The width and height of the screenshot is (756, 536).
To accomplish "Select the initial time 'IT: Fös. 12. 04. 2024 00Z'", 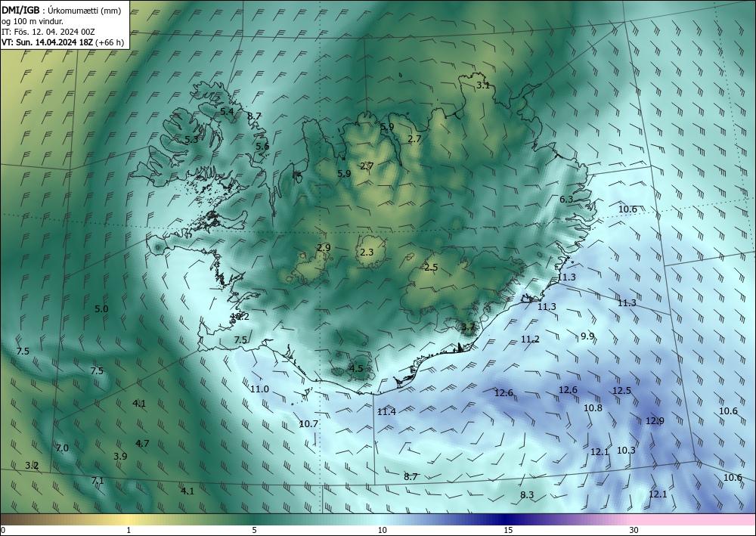I will click(x=48, y=31).
